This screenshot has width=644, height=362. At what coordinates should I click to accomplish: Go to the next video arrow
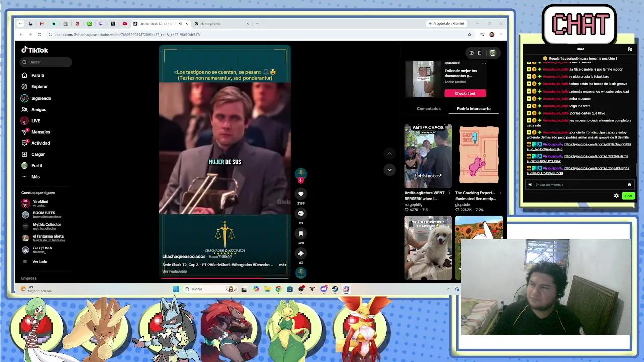click(x=389, y=170)
